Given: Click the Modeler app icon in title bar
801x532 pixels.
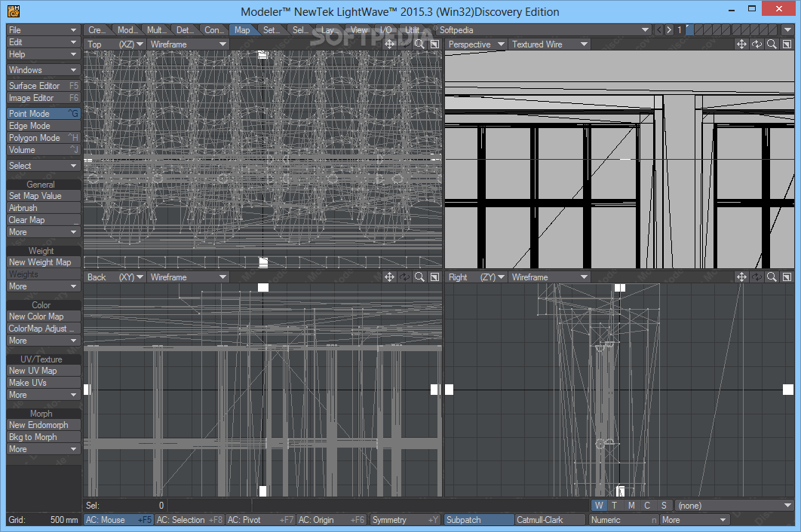Looking at the screenshot, I should (14, 11).
